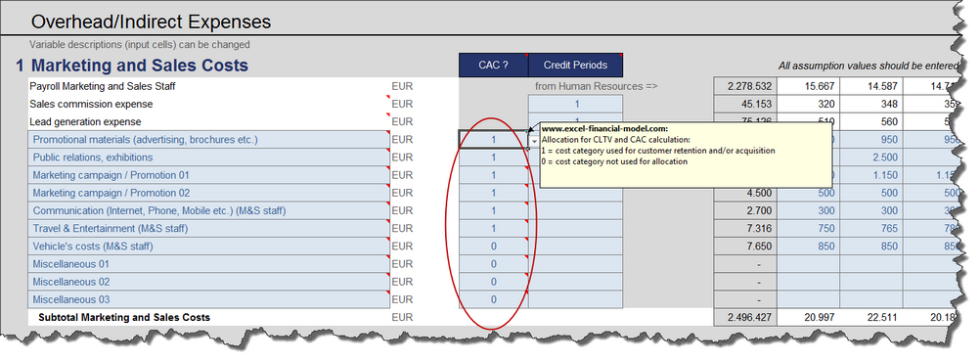Viewport: 980px width, 360px height.
Task: Select Sales commission expense label cell
Action: coord(208,104)
